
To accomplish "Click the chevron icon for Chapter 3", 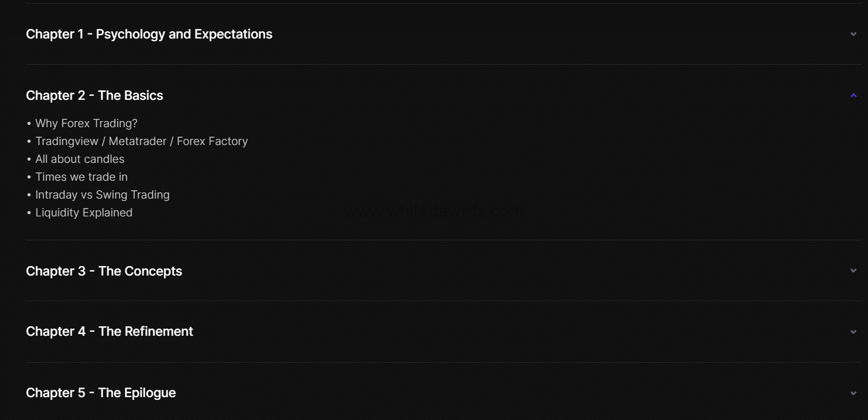I will pyautogui.click(x=853, y=271).
